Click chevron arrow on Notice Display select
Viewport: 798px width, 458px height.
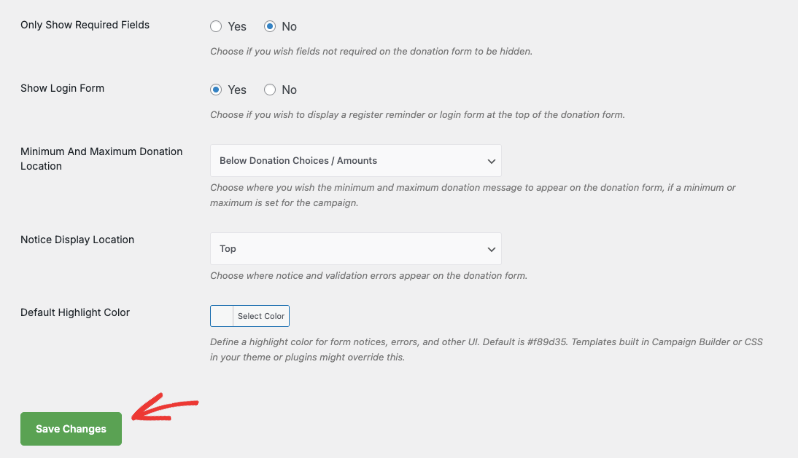point(490,248)
